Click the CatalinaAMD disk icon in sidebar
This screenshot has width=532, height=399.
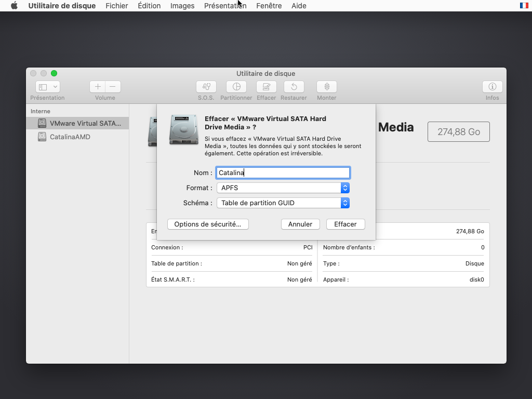42,137
